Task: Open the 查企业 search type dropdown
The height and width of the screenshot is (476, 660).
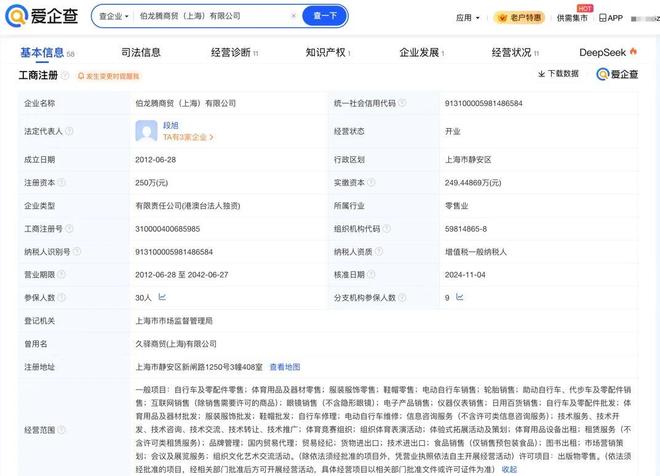Action: click(x=113, y=16)
